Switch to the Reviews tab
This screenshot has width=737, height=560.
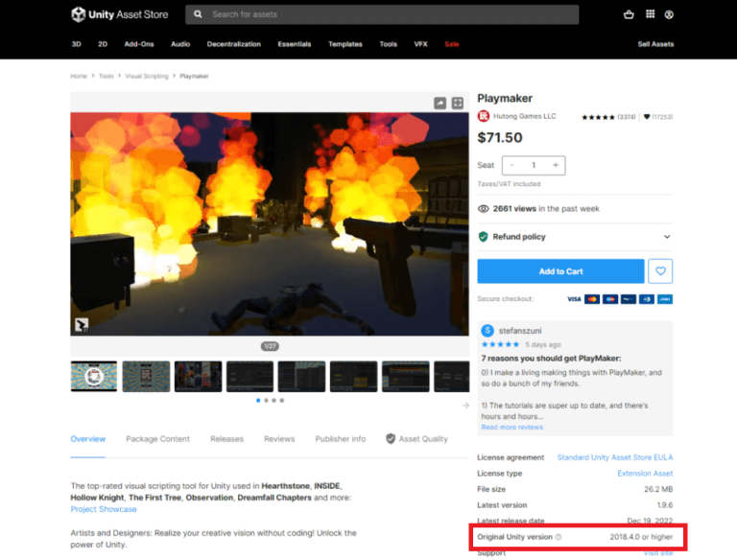(x=279, y=439)
